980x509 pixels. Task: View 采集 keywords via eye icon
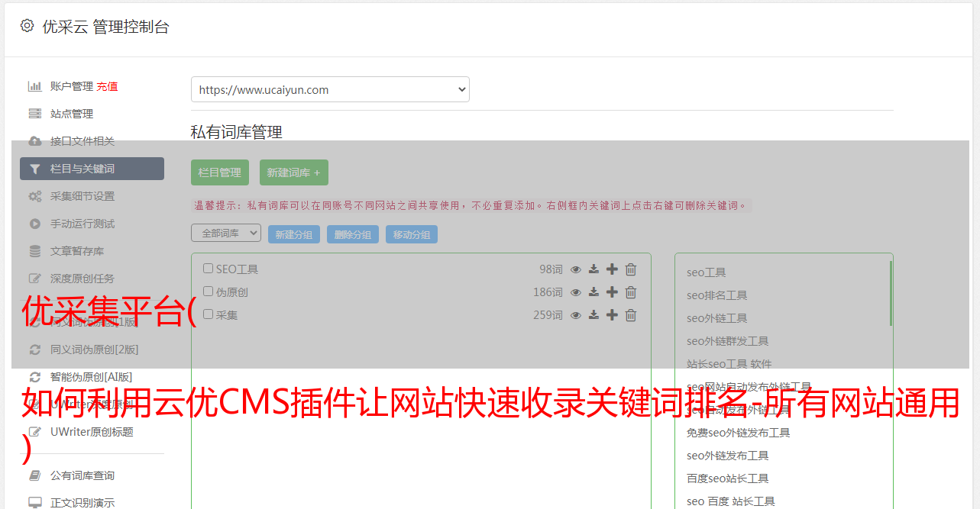pos(576,315)
